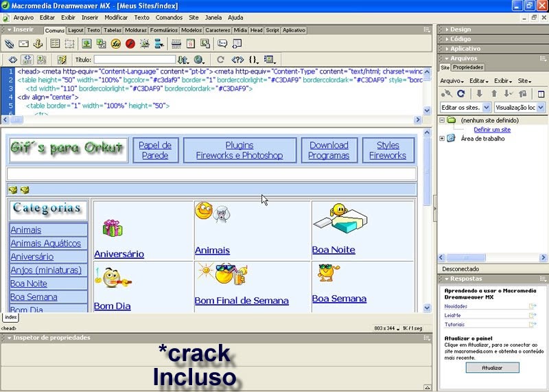
Task: Open the window size 803 x 344 popup
Action: pos(387,329)
